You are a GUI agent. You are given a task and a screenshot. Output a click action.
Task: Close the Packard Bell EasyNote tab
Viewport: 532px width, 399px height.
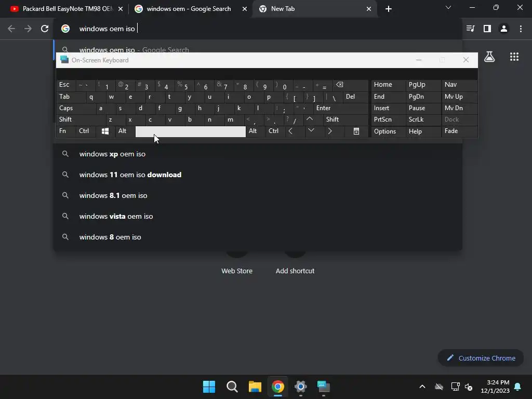121,9
